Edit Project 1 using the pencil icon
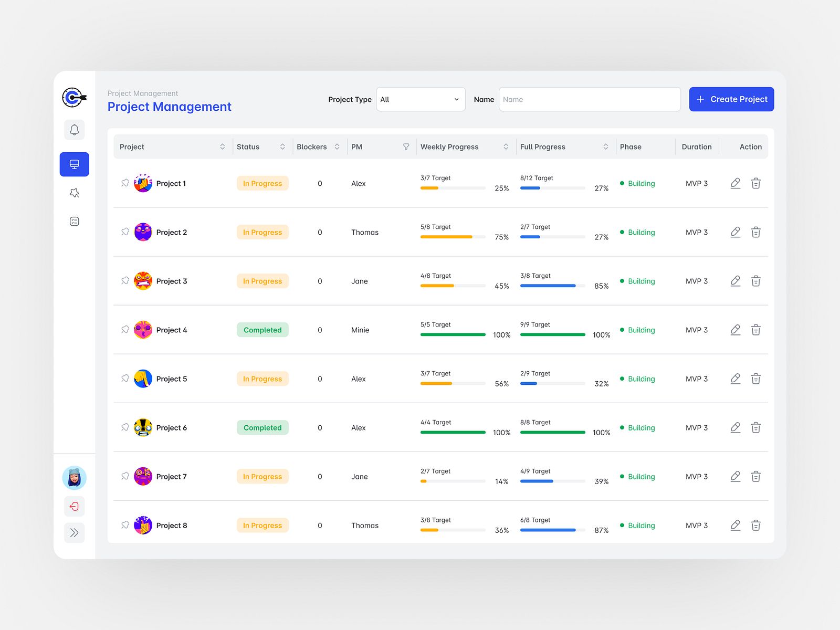Screen dimensions: 840x630 click(735, 183)
